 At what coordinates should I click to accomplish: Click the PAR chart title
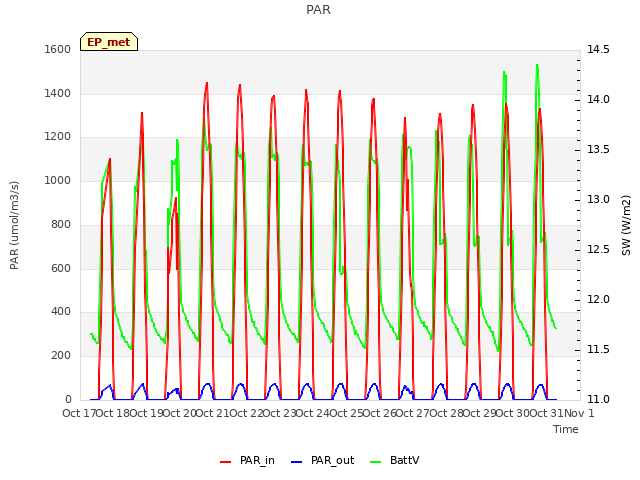318,9
